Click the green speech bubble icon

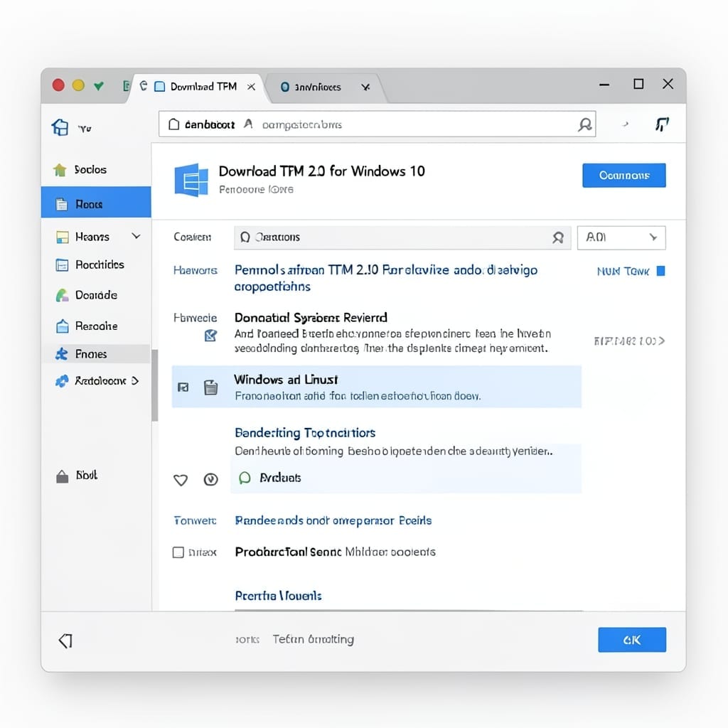click(245, 478)
